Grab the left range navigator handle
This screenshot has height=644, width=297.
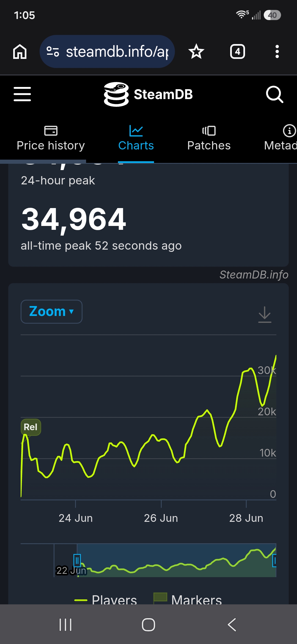point(77,560)
